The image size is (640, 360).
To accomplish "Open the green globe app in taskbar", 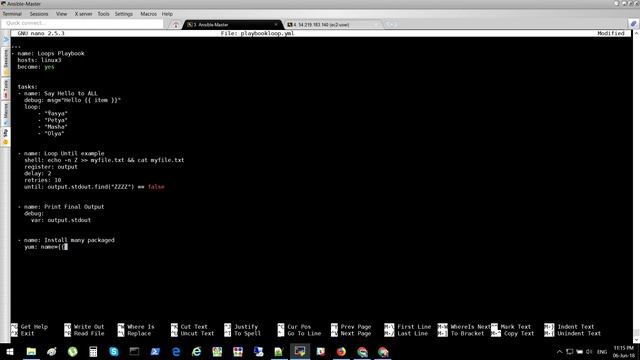I will tap(73, 352).
